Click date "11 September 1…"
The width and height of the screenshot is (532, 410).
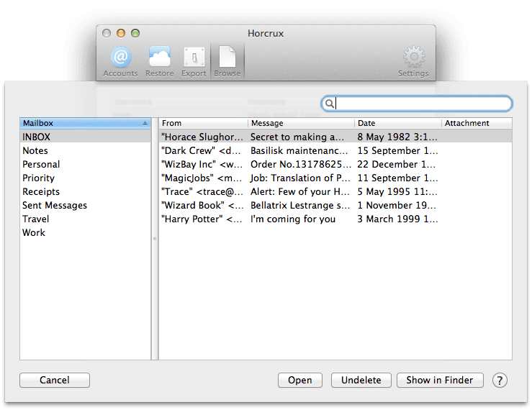point(397,178)
